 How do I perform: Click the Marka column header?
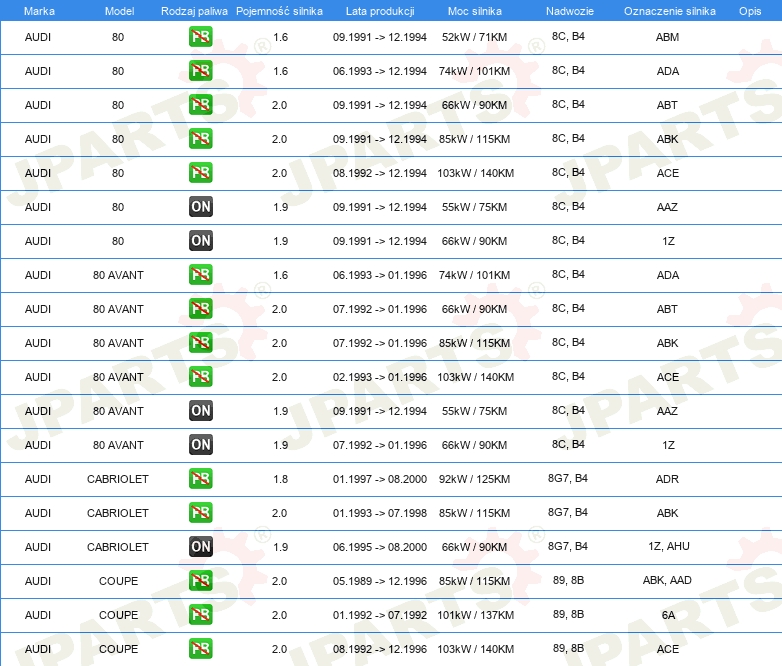39,11
